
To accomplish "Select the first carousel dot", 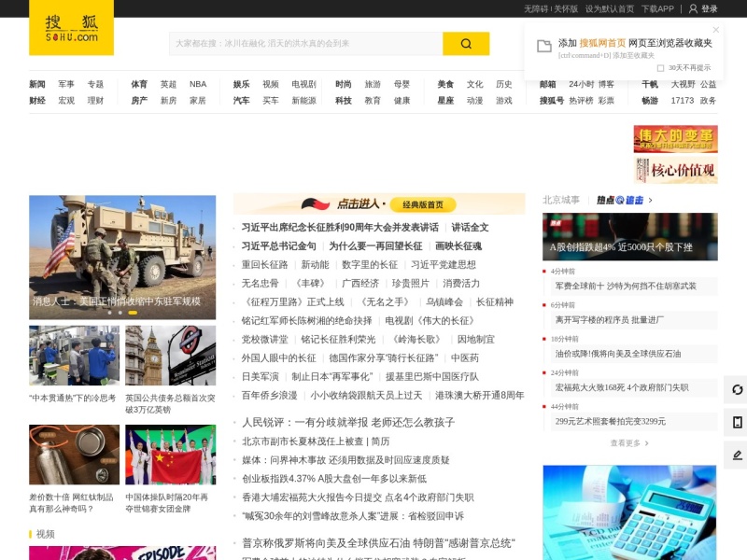I will (109, 313).
